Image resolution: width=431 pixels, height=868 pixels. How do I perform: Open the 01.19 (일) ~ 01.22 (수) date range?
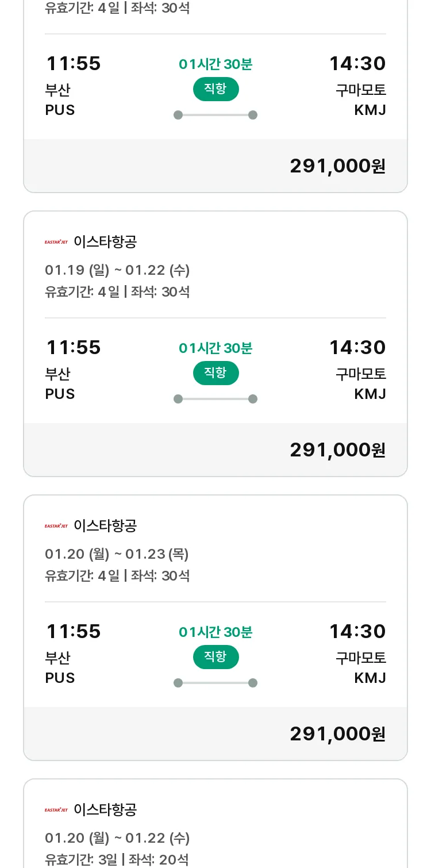[117, 270]
